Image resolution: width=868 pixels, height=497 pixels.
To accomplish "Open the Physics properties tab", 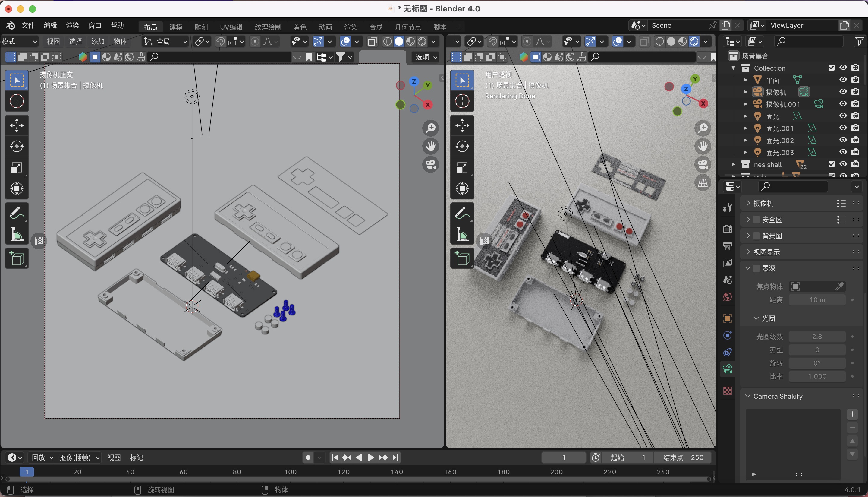I will pyautogui.click(x=728, y=336).
